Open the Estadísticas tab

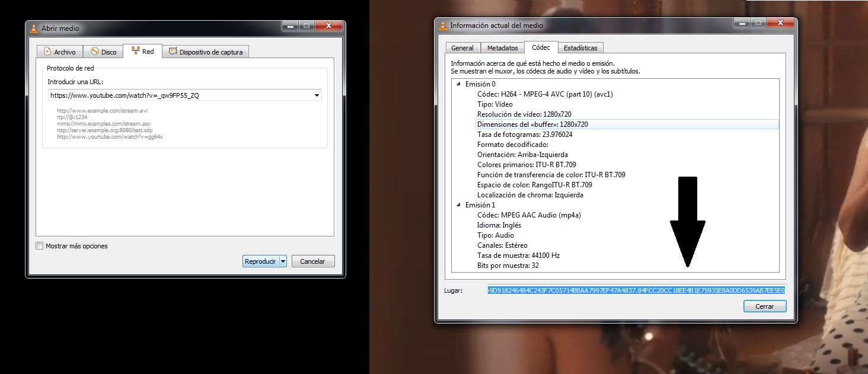[580, 48]
